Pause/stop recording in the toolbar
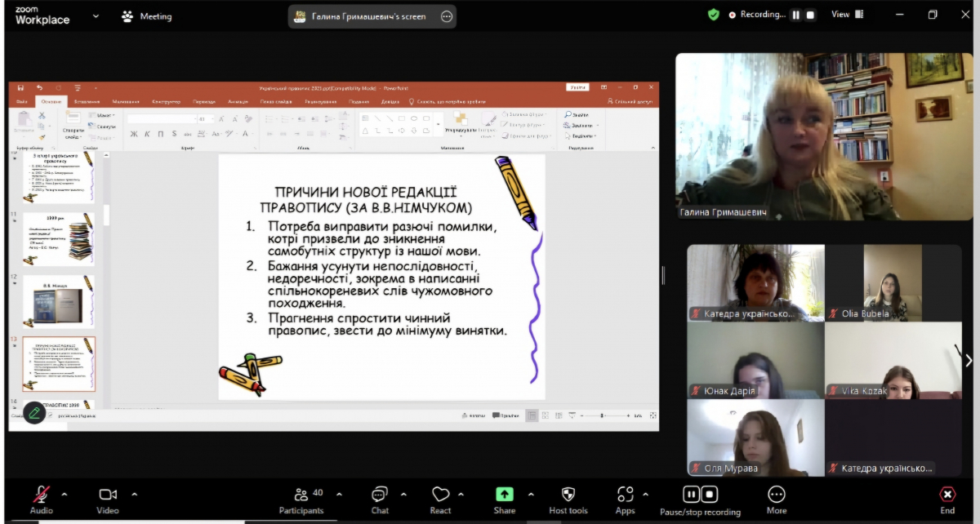The width and height of the screenshot is (980, 524). point(700,495)
